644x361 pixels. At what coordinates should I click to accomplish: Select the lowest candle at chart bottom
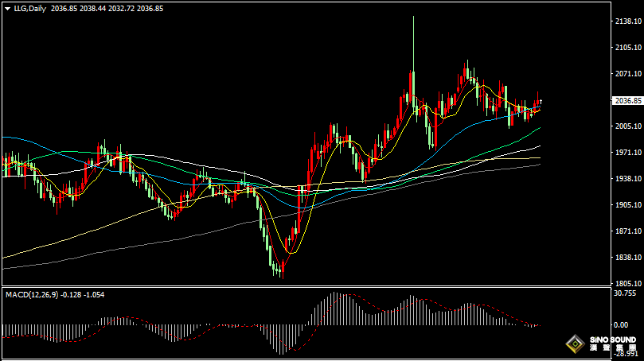pos(280,270)
